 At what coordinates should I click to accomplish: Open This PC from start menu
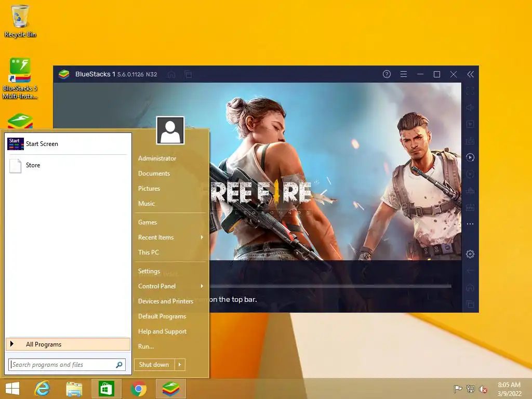(148, 252)
